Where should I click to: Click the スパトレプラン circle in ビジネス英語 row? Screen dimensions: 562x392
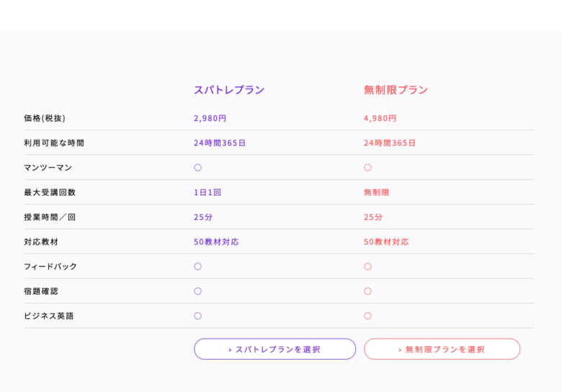click(197, 316)
